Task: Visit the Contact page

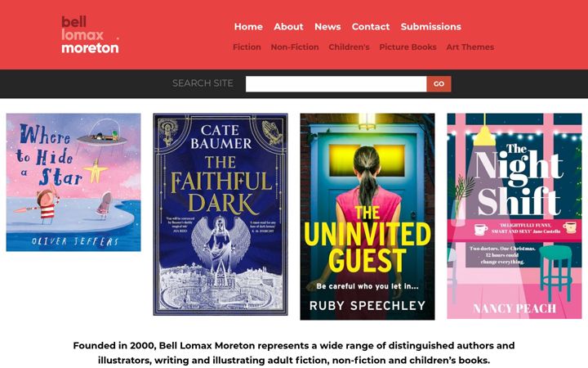Action: pos(371,27)
